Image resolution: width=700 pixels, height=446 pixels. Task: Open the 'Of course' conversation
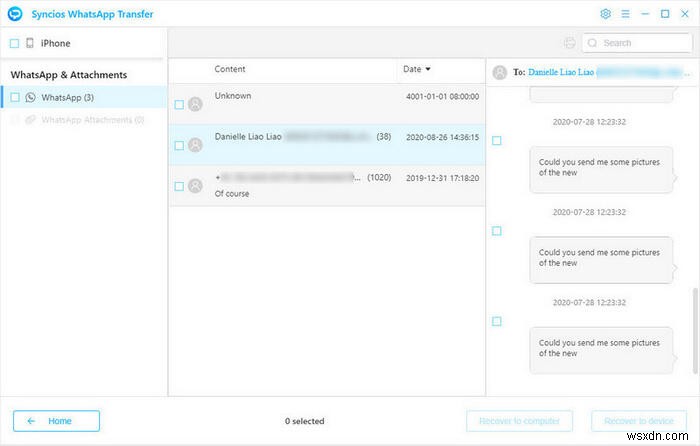tap(327, 186)
